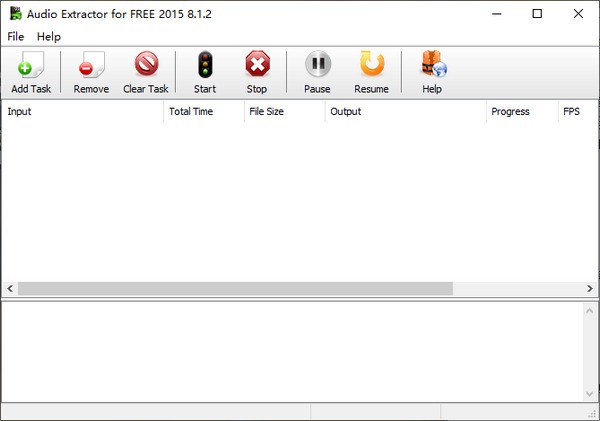Click the red Stop icon
Viewport: 600px width, 421px height.
click(x=257, y=66)
